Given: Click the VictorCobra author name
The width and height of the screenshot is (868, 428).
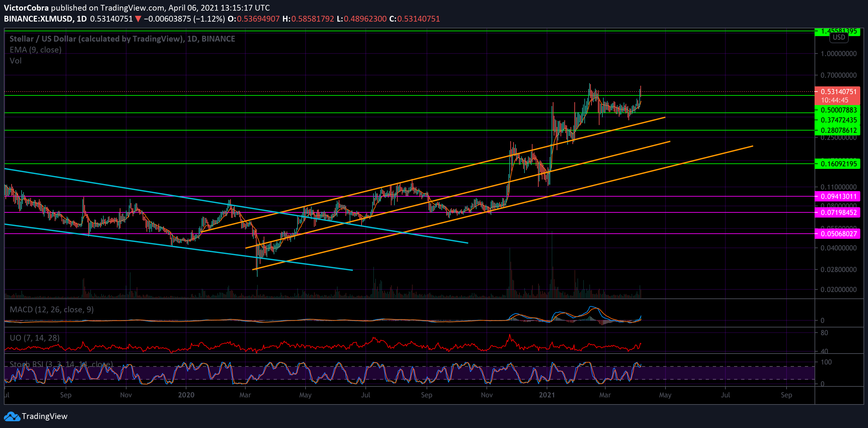Looking at the screenshot, I should [x=26, y=7].
